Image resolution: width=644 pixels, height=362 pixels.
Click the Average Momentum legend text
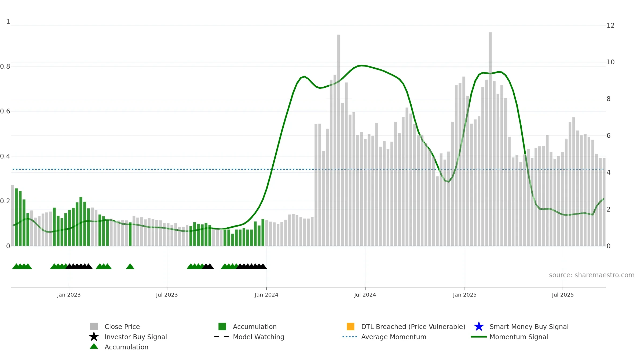point(394,337)
